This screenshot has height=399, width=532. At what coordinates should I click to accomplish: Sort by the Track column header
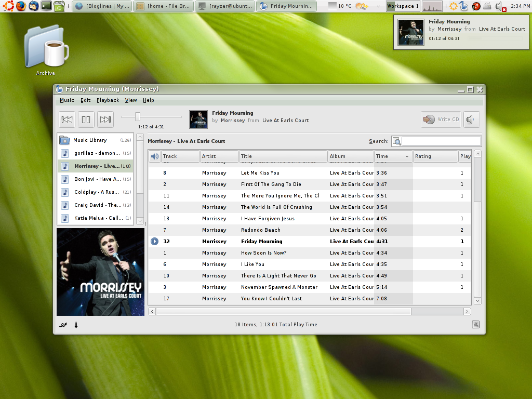coord(180,156)
